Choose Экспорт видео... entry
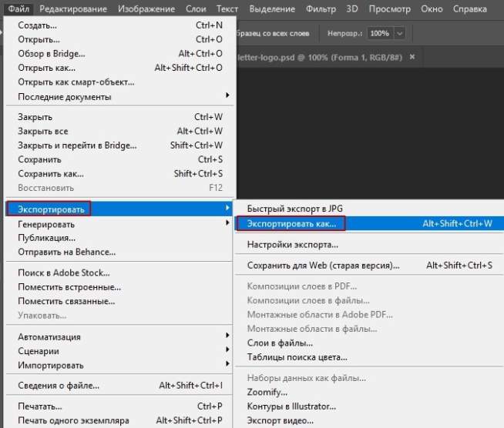The width and height of the screenshot is (504, 428). pos(370,420)
